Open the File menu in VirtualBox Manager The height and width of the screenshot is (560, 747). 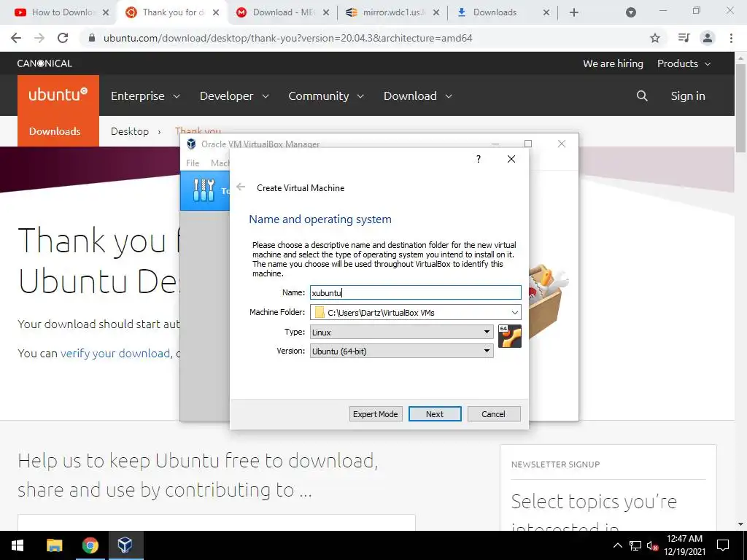(x=193, y=163)
